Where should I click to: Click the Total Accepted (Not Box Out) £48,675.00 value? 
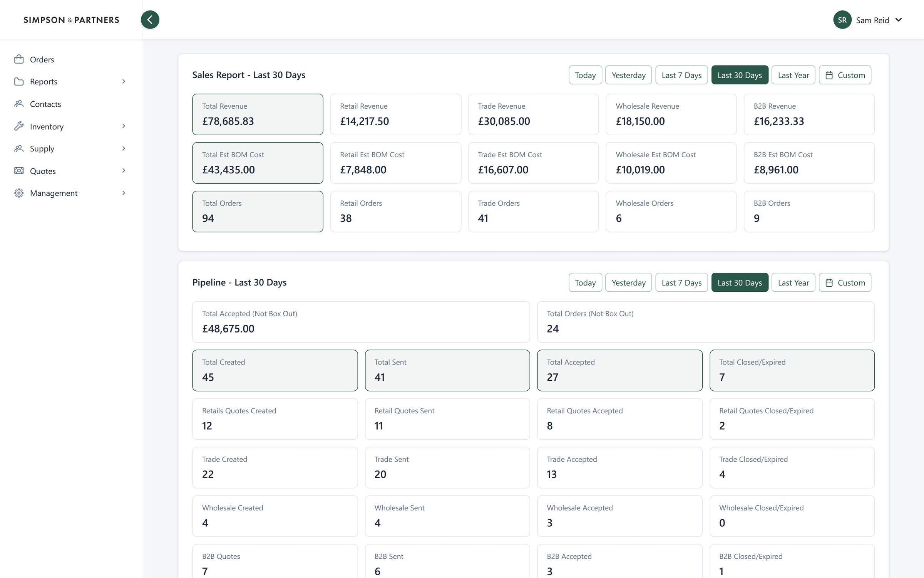click(228, 329)
